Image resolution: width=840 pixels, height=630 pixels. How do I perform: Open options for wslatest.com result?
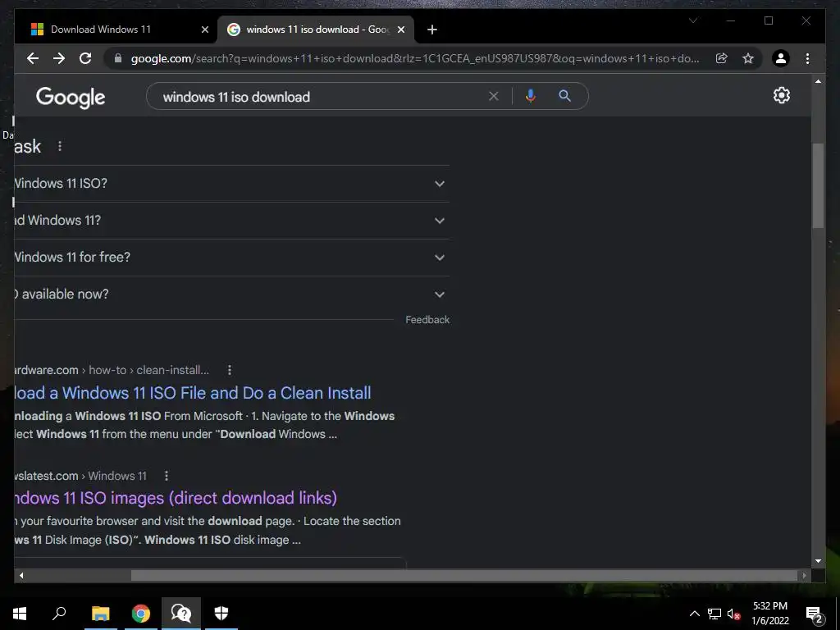(x=166, y=476)
